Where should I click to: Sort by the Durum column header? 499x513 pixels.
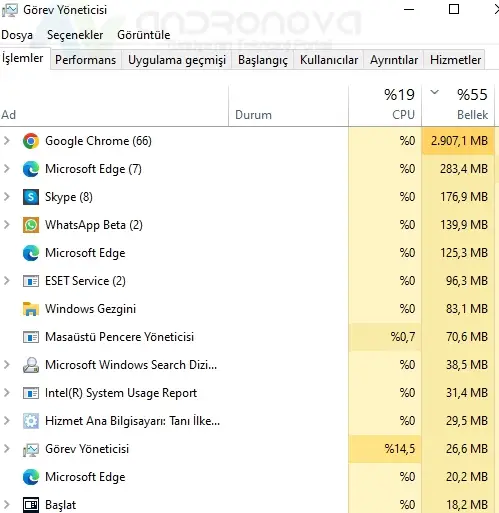(x=288, y=106)
